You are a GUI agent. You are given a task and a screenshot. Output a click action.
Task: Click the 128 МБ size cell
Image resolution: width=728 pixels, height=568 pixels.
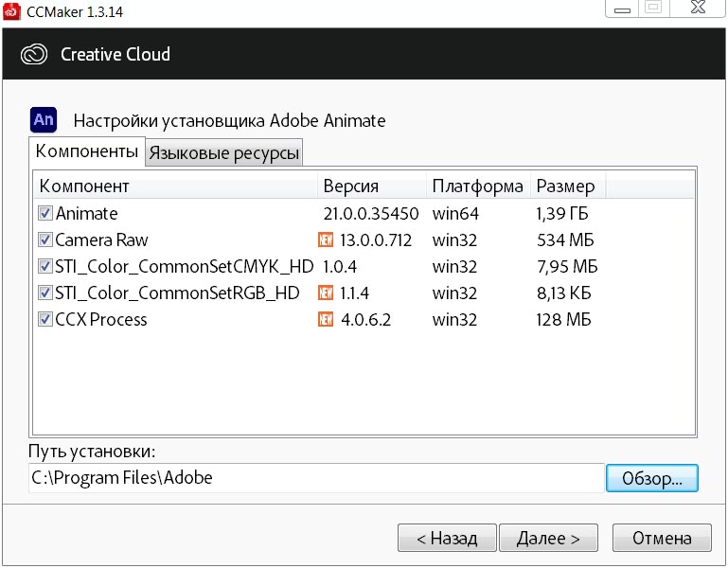click(563, 320)
